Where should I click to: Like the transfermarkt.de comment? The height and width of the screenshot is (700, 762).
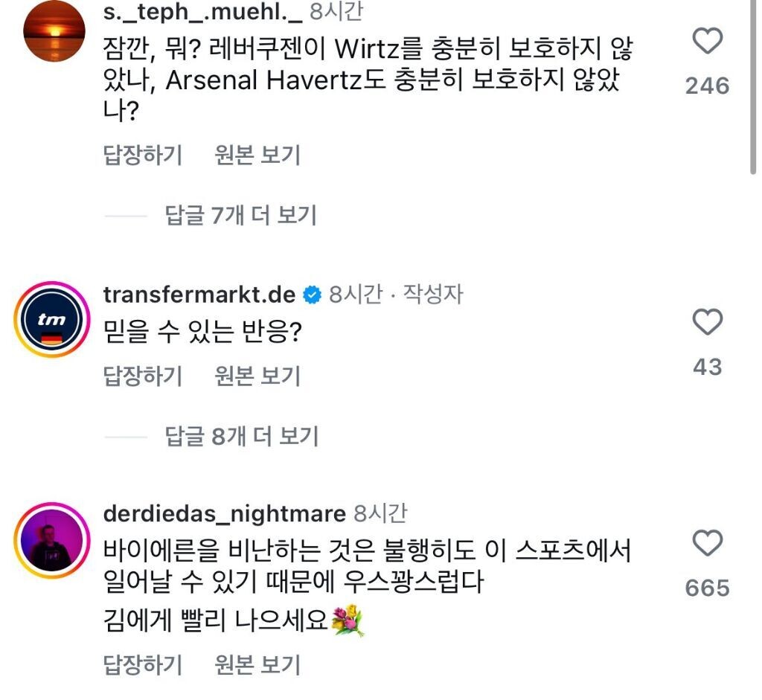pos(707,321)
